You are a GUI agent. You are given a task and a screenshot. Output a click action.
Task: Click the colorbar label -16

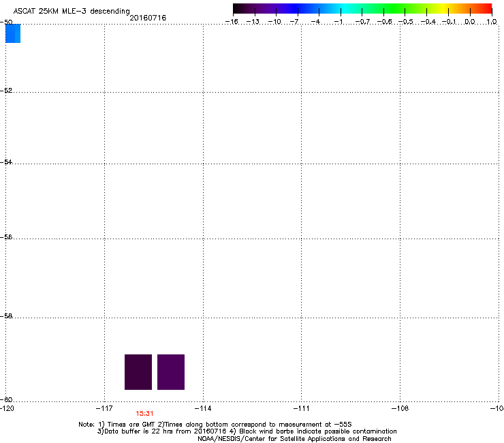coord(232,22)
